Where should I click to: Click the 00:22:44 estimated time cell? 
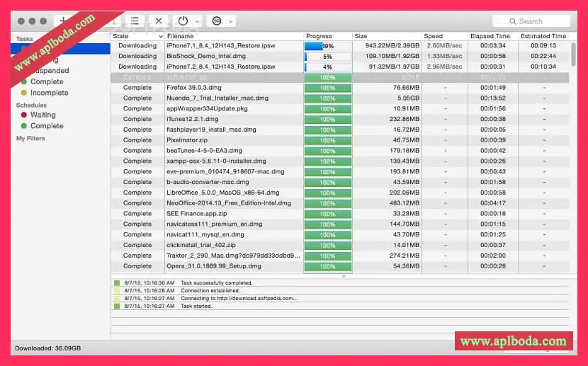[543, 56]
